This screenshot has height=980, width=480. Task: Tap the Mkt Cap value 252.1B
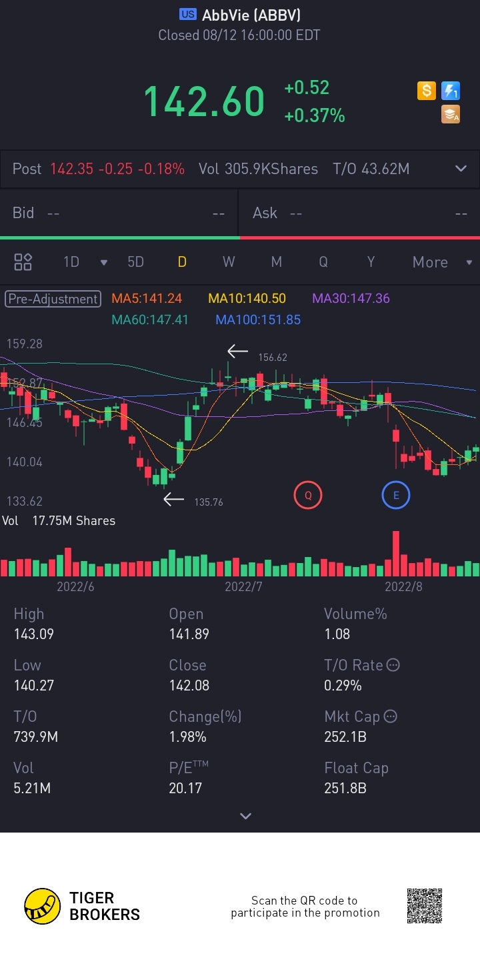pyautogui.click(x=345, y=737)
